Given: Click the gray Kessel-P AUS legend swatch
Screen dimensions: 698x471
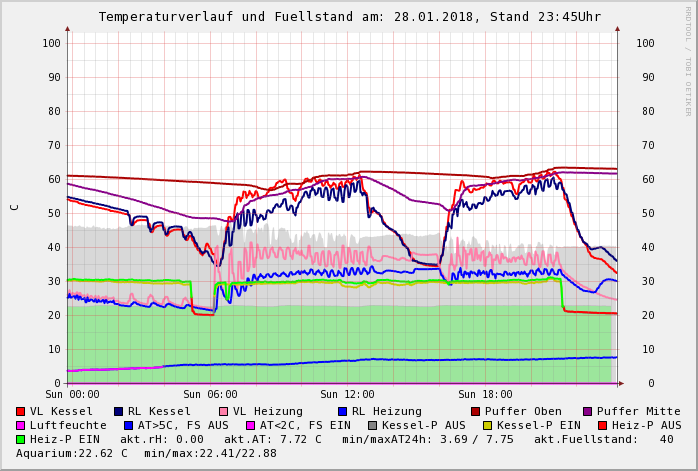Looking at the screenshot, I should click(x=372, y=425).
